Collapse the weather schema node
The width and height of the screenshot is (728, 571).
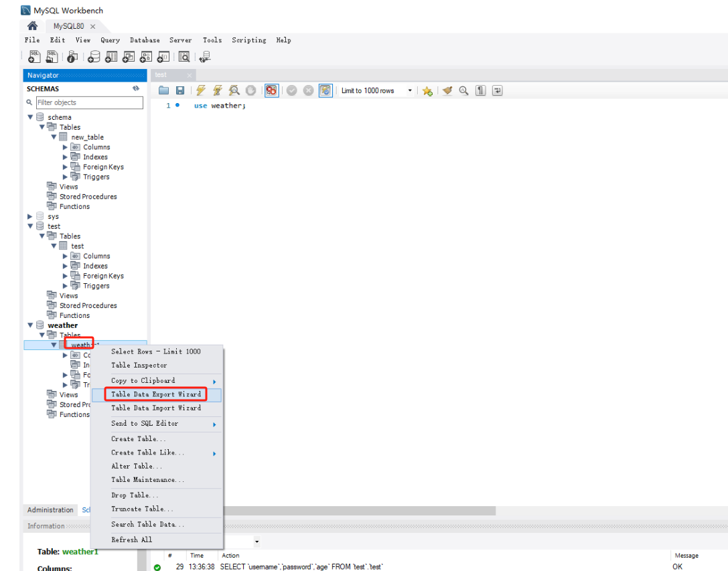click(30, 325)
